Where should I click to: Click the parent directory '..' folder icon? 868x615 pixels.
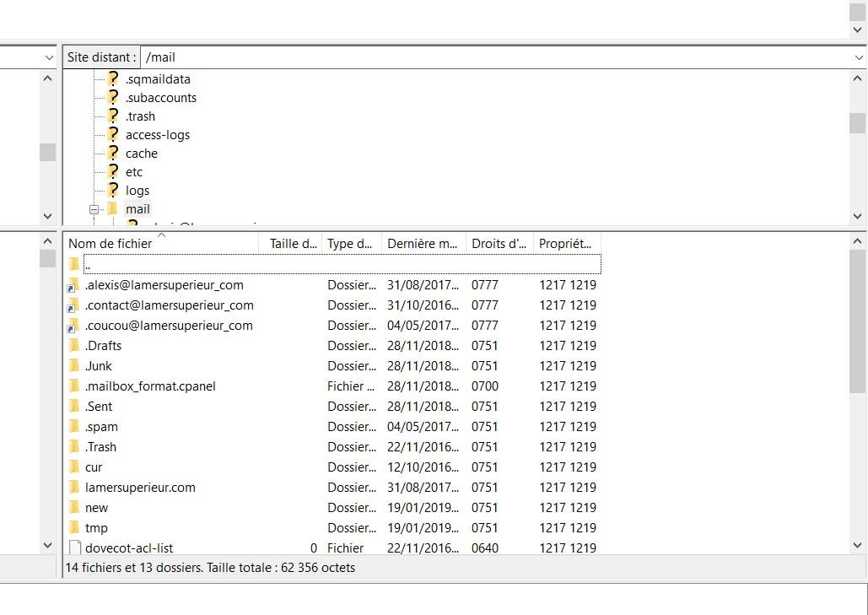pos(74,264)
